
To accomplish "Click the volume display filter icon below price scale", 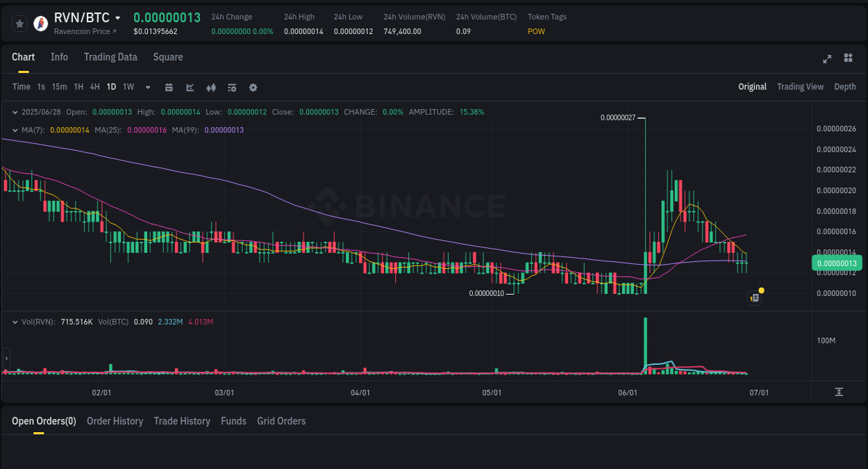I will click(838, 392).
